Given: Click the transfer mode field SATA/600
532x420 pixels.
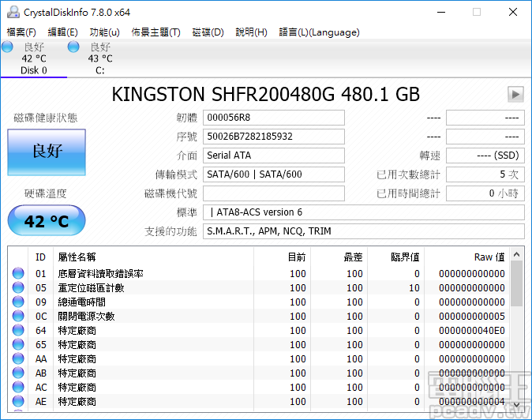Looking at the screenshot, I should tap(274, 174).
